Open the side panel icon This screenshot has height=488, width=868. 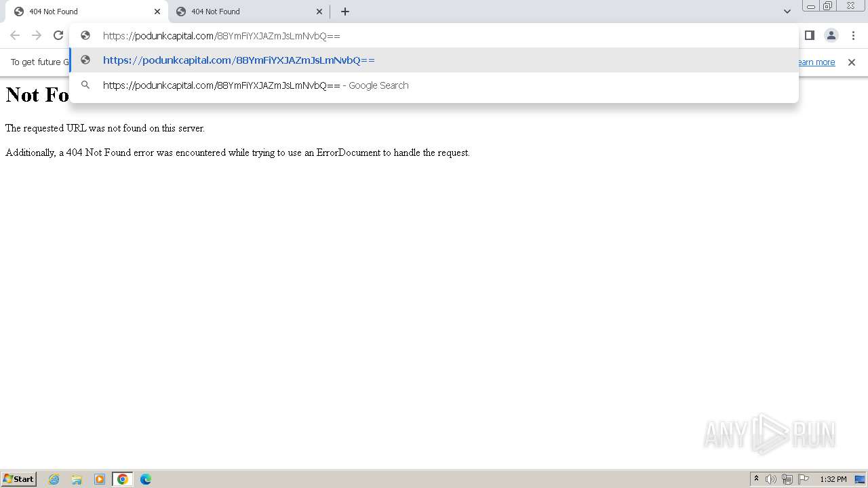click(x=809, y=35)
